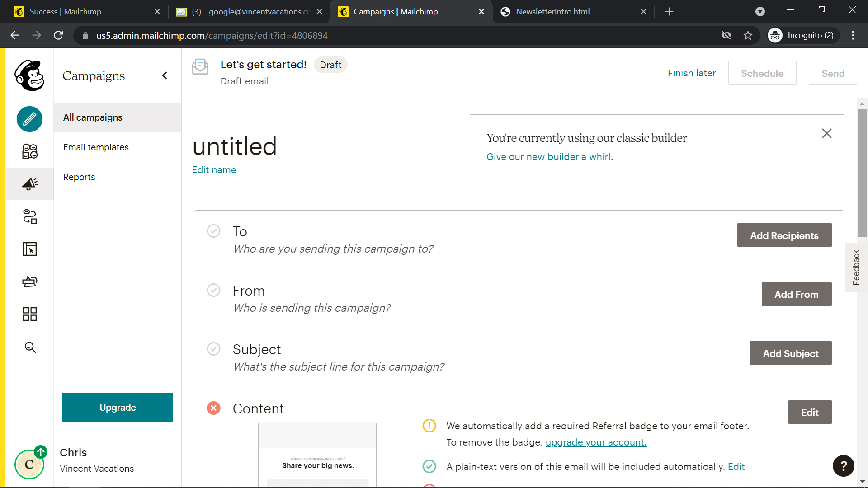Click Give our new builder a whirl
Image resolution: width=868 pixels, height=488 pixels.
pyautogui.click(x=548, y=157)
